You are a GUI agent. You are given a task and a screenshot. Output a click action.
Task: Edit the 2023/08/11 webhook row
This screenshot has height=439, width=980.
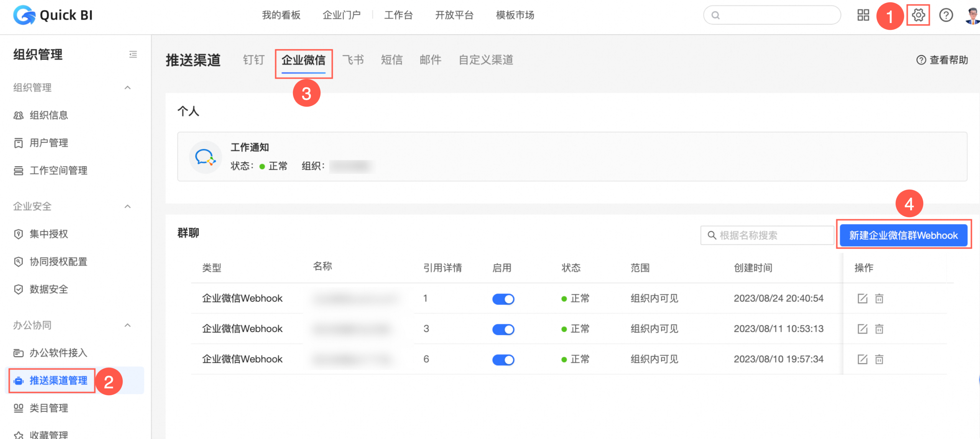pyautogui.click(x=862, y=329)
